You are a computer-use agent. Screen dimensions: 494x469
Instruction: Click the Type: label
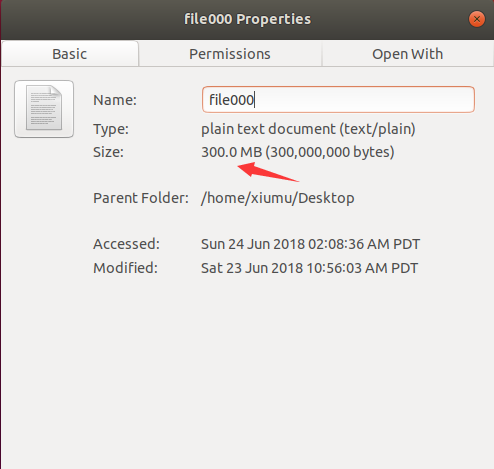click(111, 129)
